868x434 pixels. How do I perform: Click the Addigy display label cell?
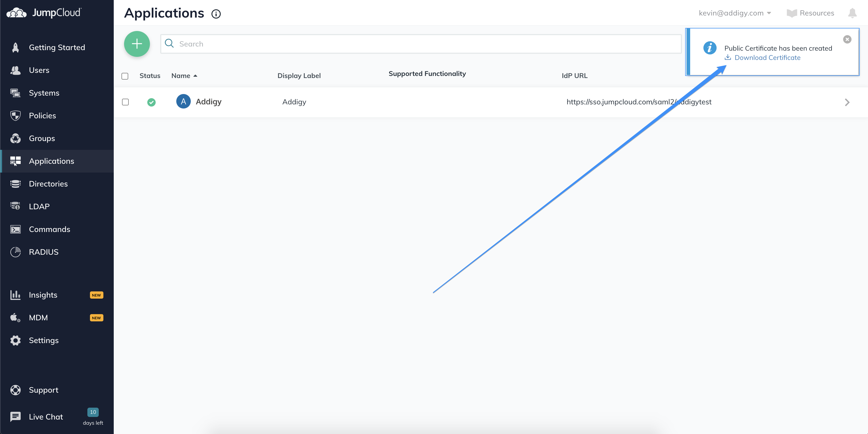click(x=294, y=102)
